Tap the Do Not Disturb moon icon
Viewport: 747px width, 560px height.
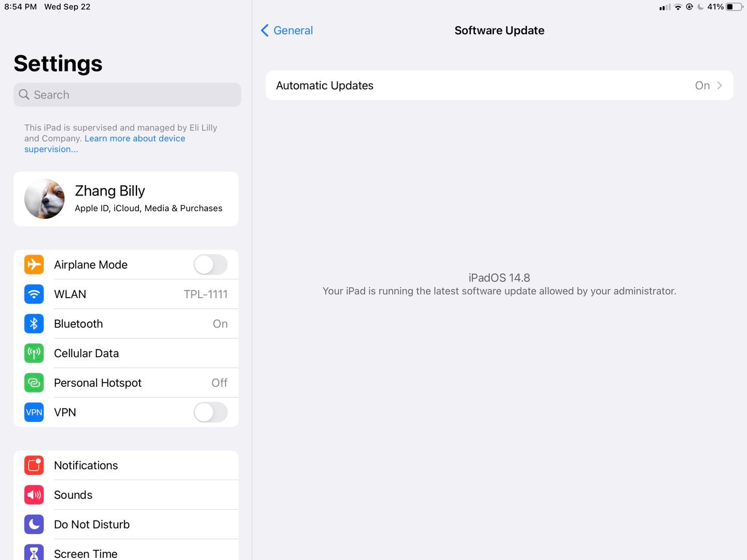coord(34,524)
